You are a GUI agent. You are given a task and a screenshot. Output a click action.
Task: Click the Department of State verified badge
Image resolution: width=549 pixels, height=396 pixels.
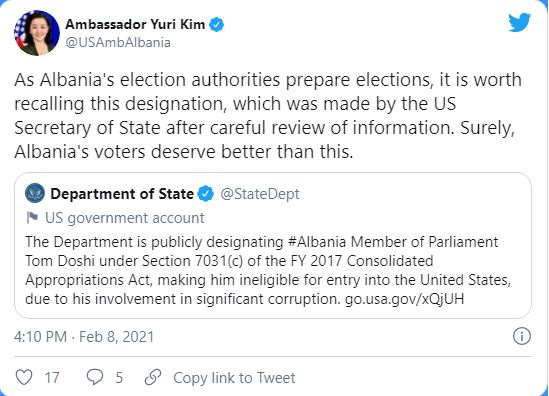click(206, 194)
